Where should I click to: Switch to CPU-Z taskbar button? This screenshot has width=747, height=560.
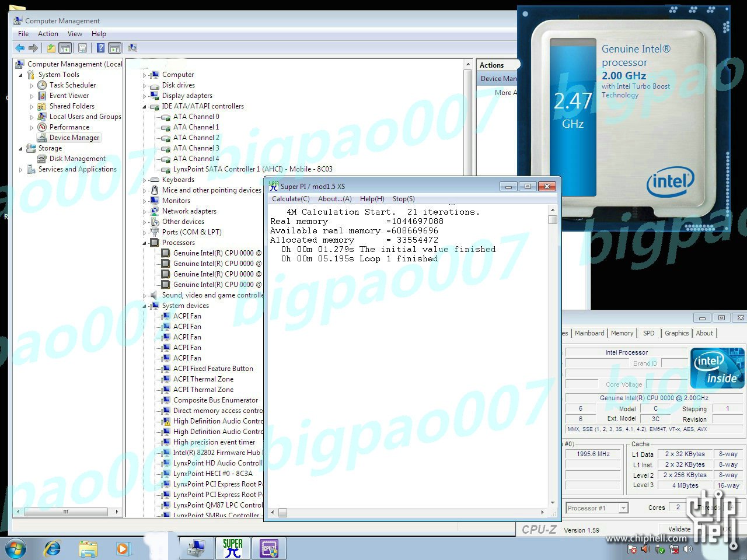[268, 548]
